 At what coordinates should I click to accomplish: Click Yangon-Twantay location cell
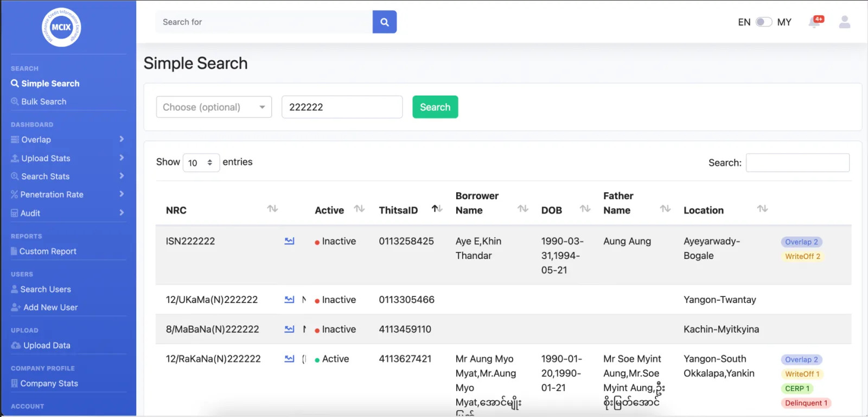(x=720, y=300)
